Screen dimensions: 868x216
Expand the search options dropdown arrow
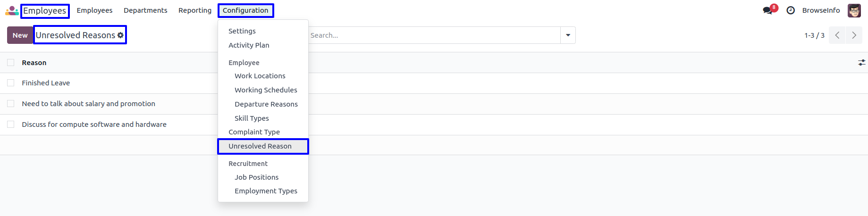[568, 35]
